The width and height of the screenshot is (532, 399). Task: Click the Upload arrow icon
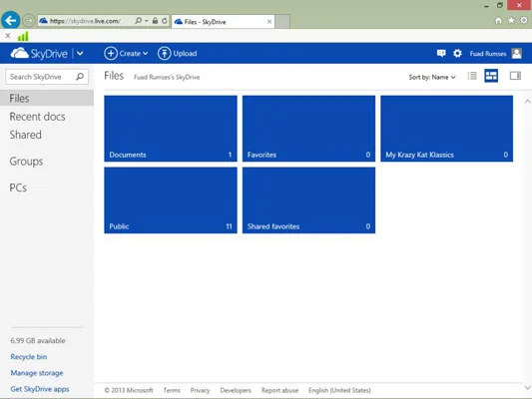click(165, 53)
